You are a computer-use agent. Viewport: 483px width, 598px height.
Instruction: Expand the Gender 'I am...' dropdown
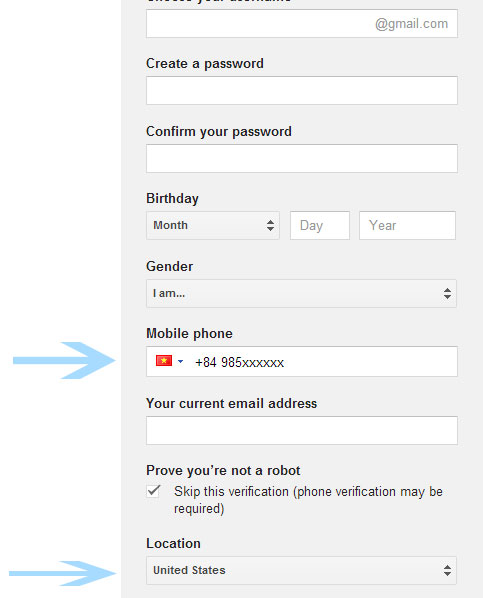click(x=301, y=293)
